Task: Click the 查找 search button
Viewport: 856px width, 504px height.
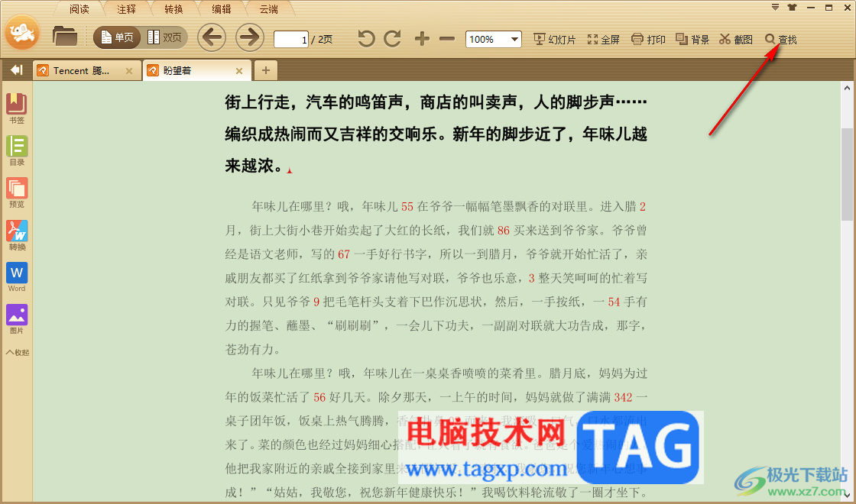Action: [780, 39]
